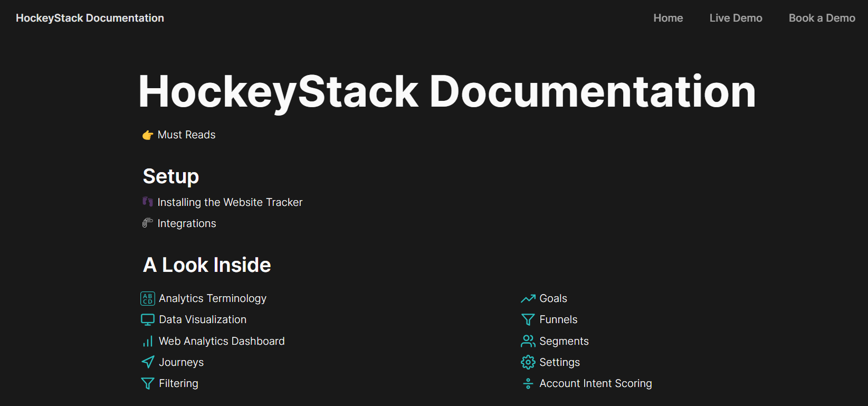868x406 pixels.
Task: Click the funnel icon beside Filtering
Action: tap(148, 383)
